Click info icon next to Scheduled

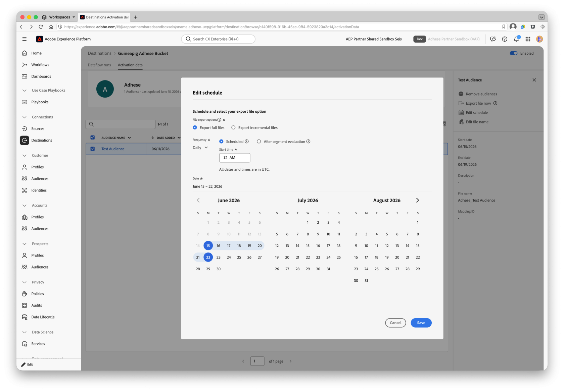coord(246,142)
